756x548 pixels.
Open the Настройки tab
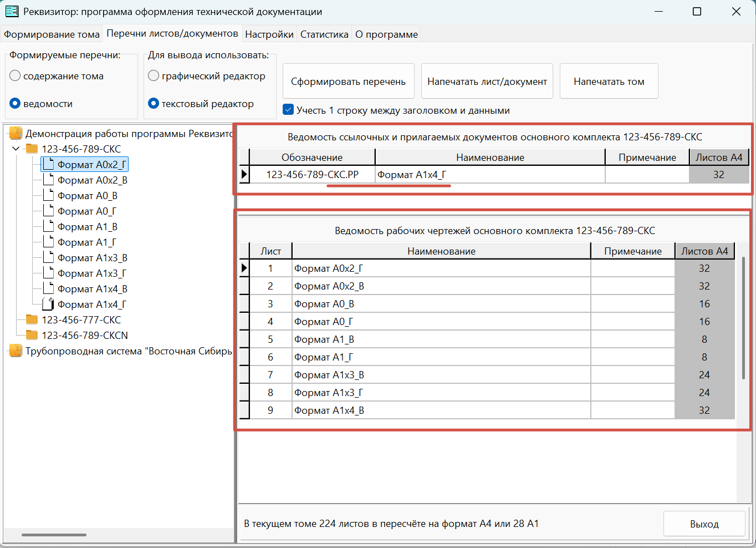click(x=269, y=34)
